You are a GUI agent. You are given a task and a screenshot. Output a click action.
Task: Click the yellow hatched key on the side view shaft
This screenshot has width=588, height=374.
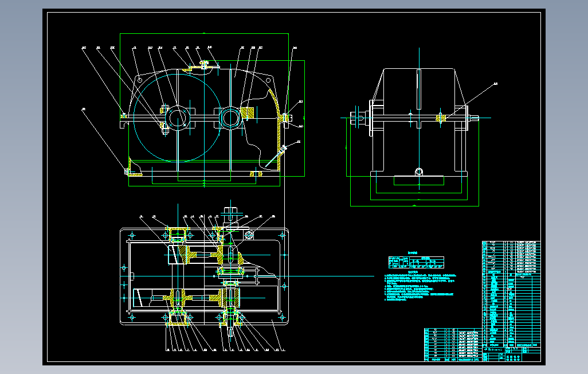tap(441, 118)
